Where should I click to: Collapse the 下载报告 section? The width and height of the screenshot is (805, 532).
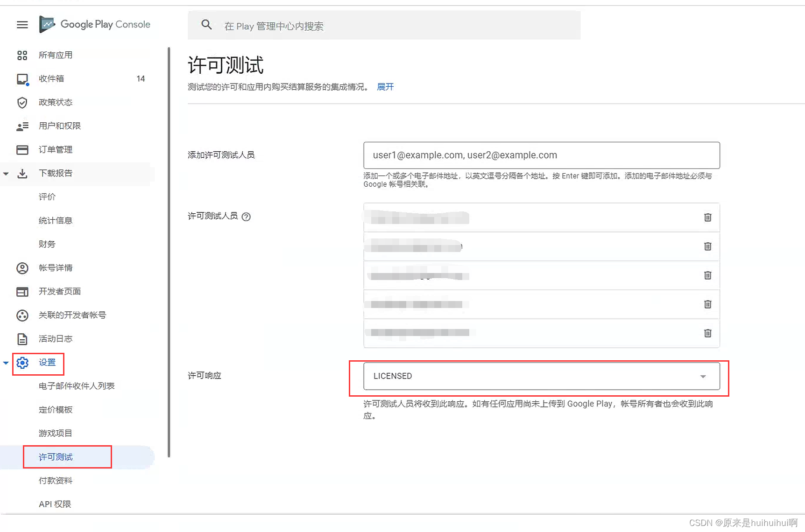click(6, 173)
